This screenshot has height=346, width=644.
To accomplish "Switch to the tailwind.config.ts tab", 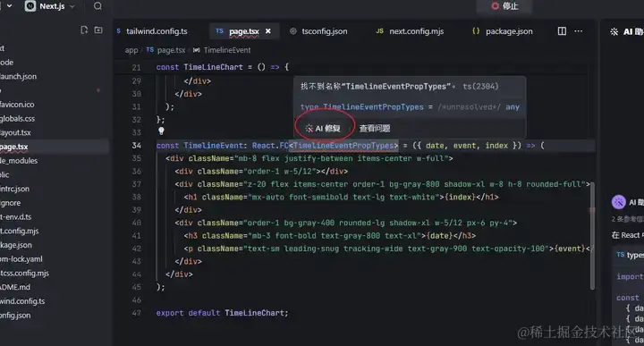I will [157, 31].
